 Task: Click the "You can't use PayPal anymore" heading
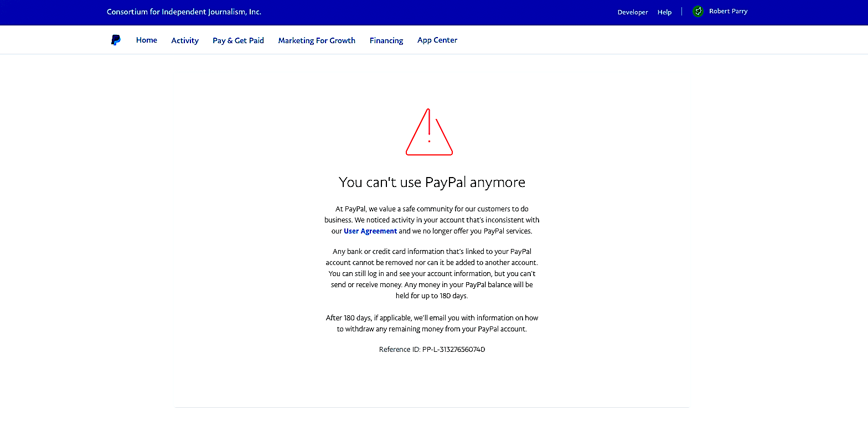click(432, 182)
